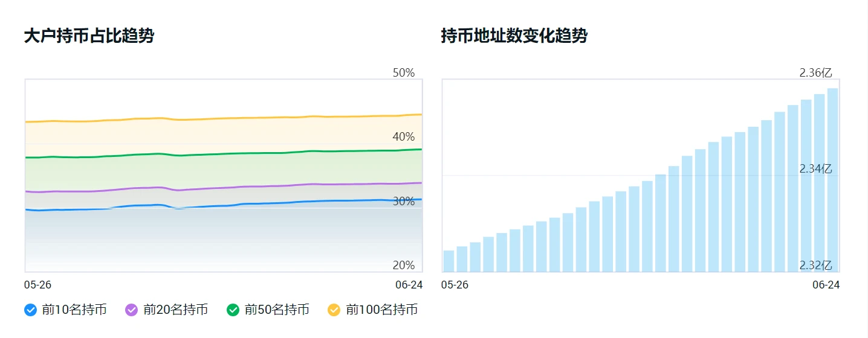Click 06-24 date under holder ratio chart
This screenshot has height=338, width=868.
click(x=409, y=285)
